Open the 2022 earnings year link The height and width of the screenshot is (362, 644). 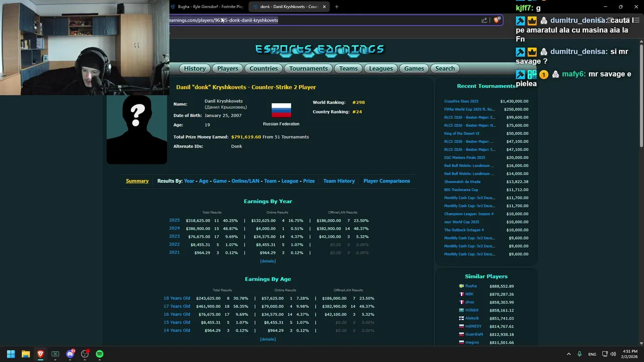174,244
